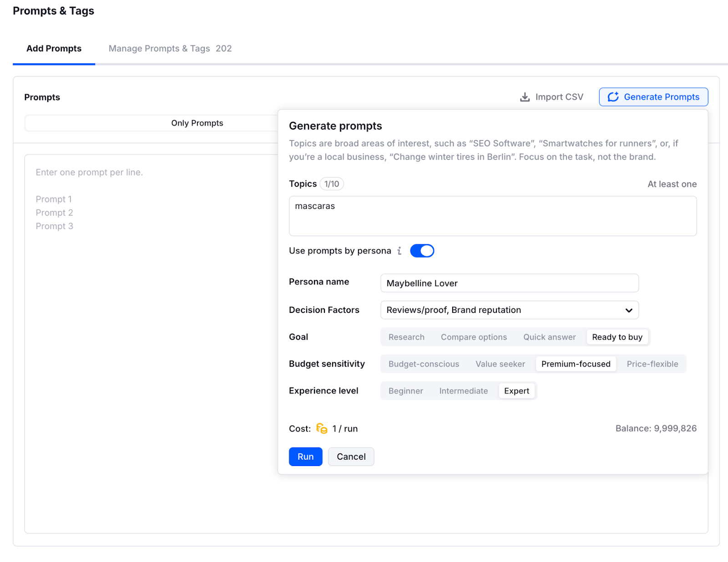Viewport: 728px width, 562px height.
Task: Click the persona info icon
Action: [399, 251]
